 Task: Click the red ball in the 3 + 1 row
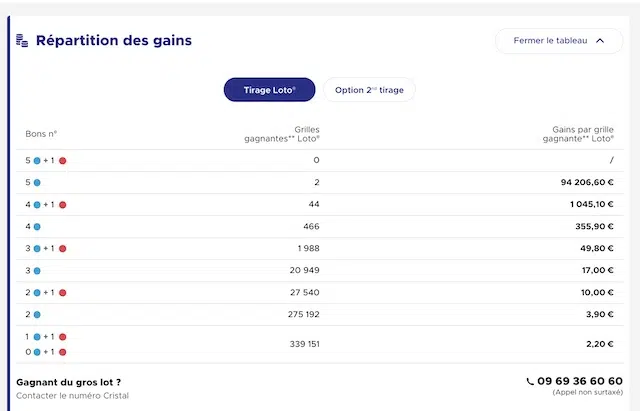(62, 249)
